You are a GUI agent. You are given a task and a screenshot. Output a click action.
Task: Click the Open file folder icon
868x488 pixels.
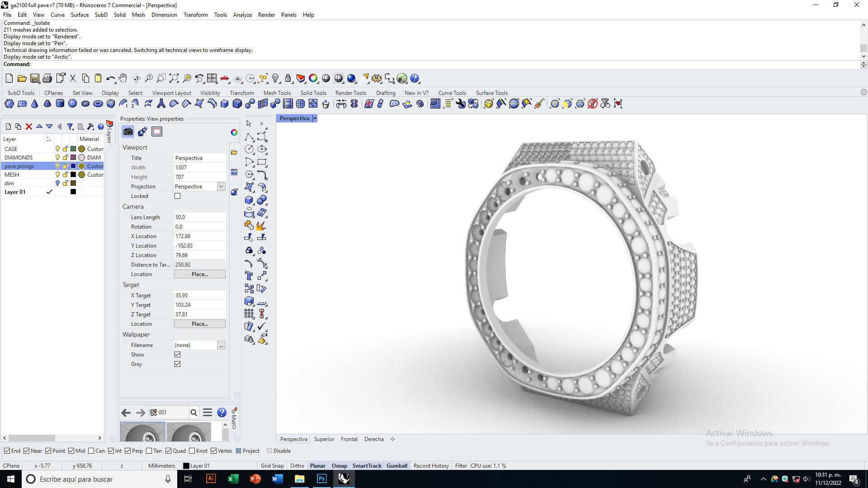[x=22, y=79]
